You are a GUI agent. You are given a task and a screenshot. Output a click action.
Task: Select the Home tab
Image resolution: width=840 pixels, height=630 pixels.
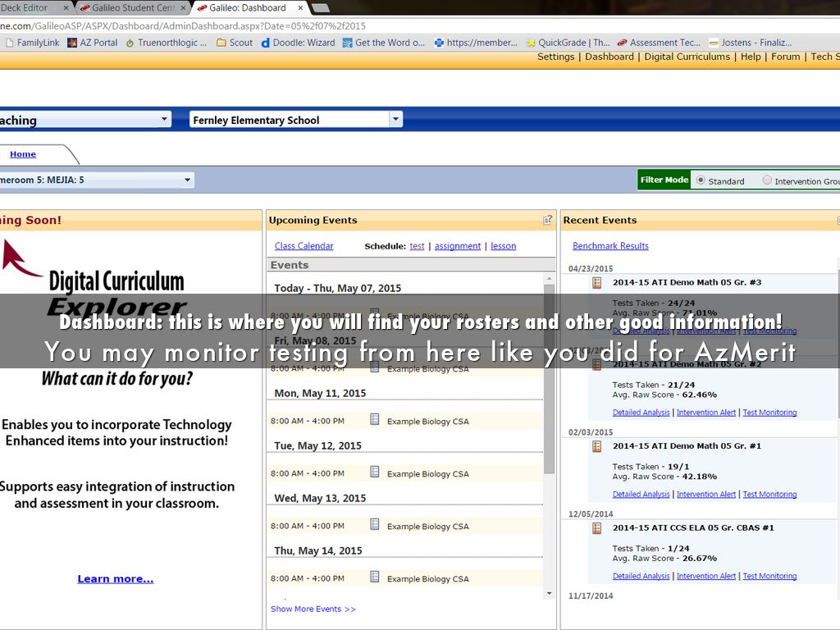click(x=23, y=154)
